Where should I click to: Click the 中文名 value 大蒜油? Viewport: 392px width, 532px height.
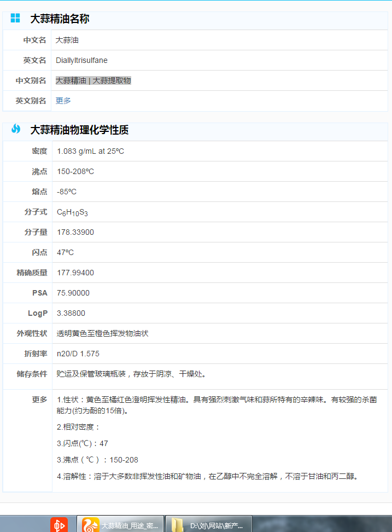67,40
